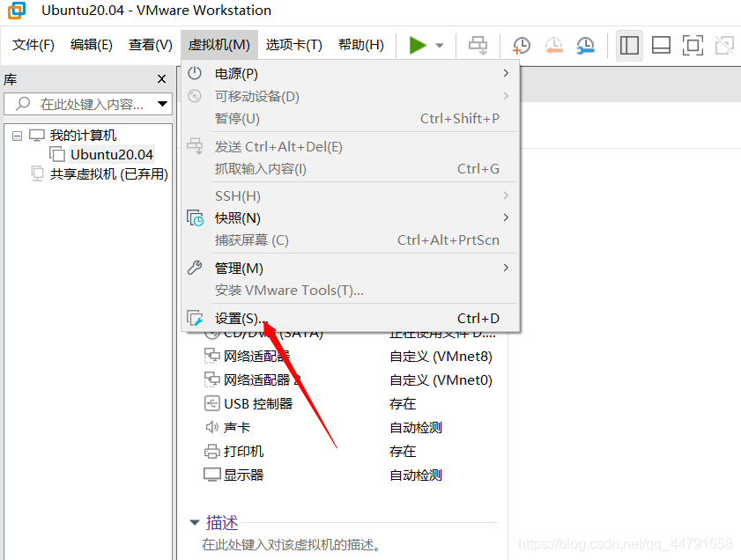Expand the 电源(P) submenu arrow
This screenshot has width=741, height=560.
pos(506,73)
